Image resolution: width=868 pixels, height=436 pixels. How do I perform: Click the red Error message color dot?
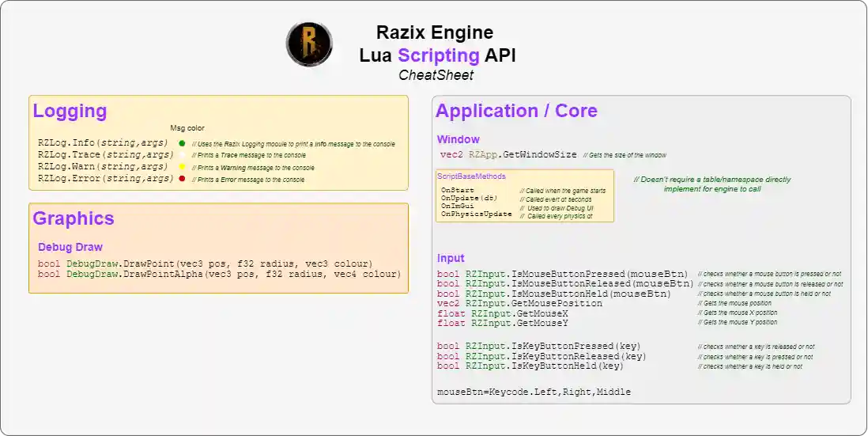pyautogui.click(x=182, y=178)
